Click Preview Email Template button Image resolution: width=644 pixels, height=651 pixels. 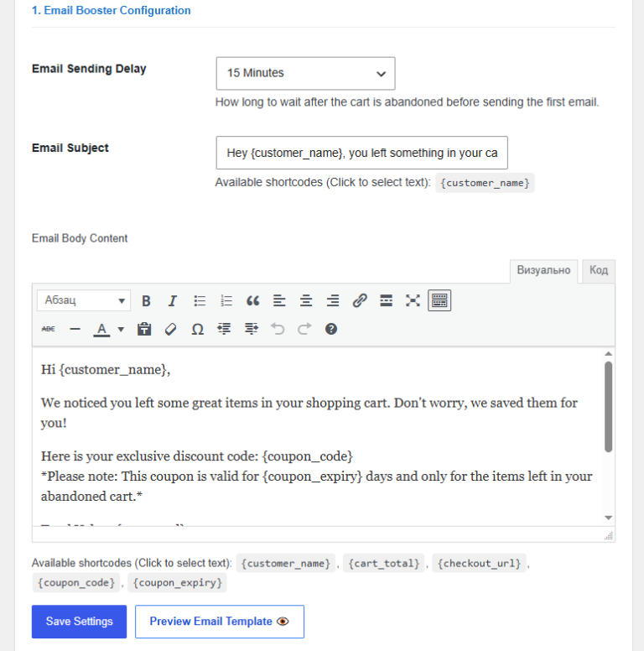pos(220,622)
